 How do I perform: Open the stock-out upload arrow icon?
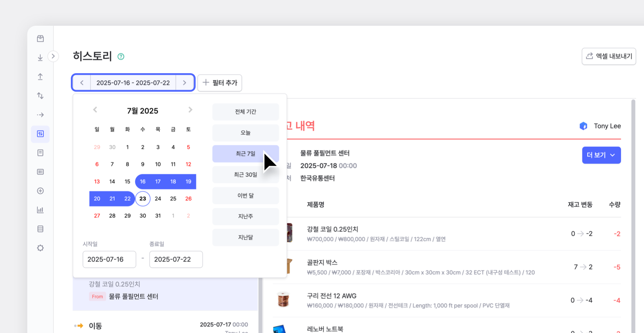(40, 77)
